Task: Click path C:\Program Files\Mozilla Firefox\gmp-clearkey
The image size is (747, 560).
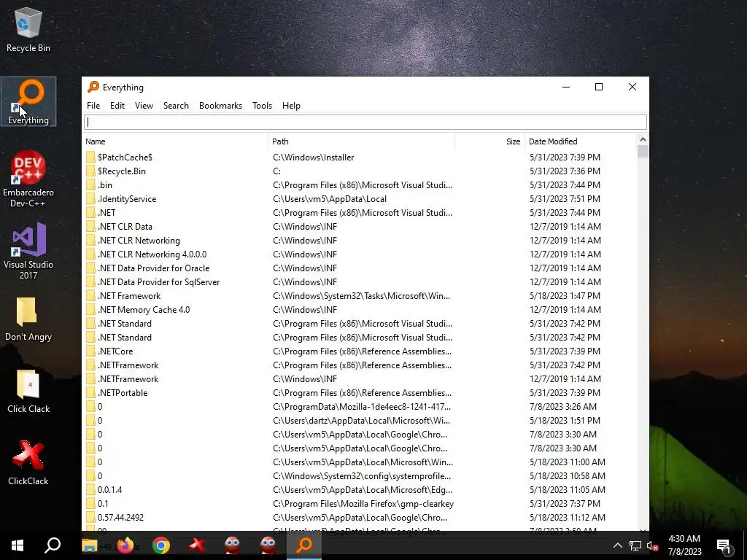Action: pyautogui.click(x=363, y=503)
